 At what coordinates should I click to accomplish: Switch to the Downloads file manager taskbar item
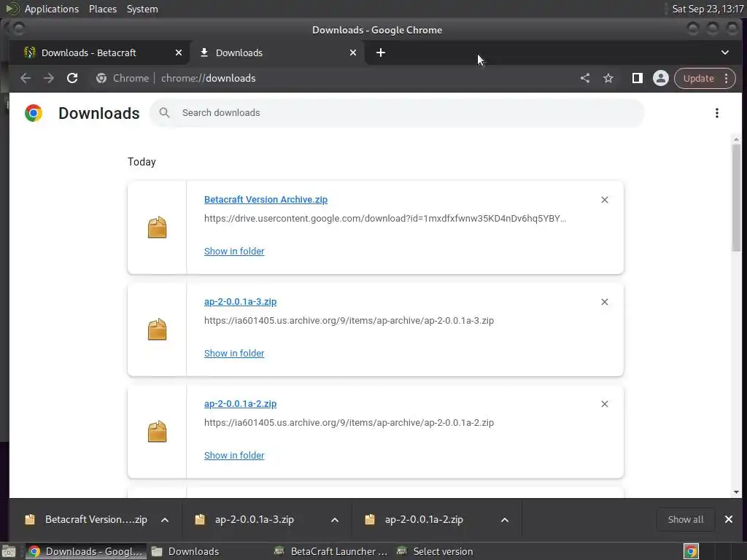pyautogui.click(x=186, y=551)
